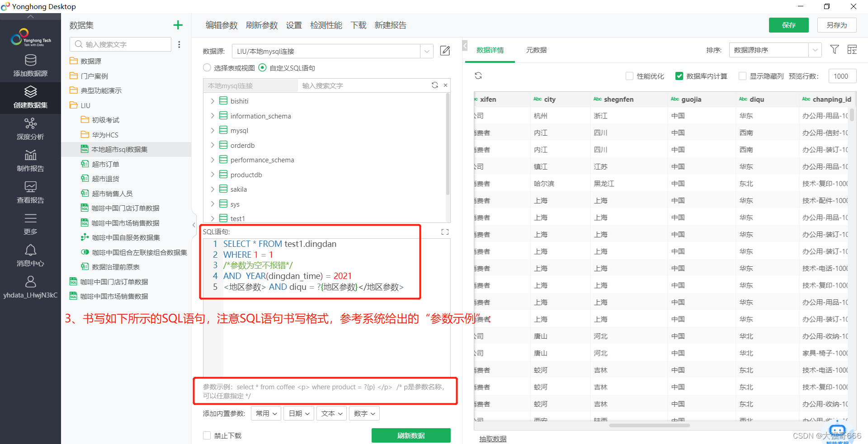
Task: Clear the table search with the x icon
Action: (x=445, y=85)
